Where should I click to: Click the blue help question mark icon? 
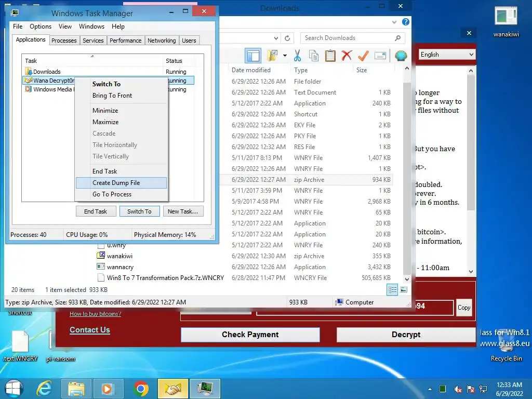pos(405,22)
